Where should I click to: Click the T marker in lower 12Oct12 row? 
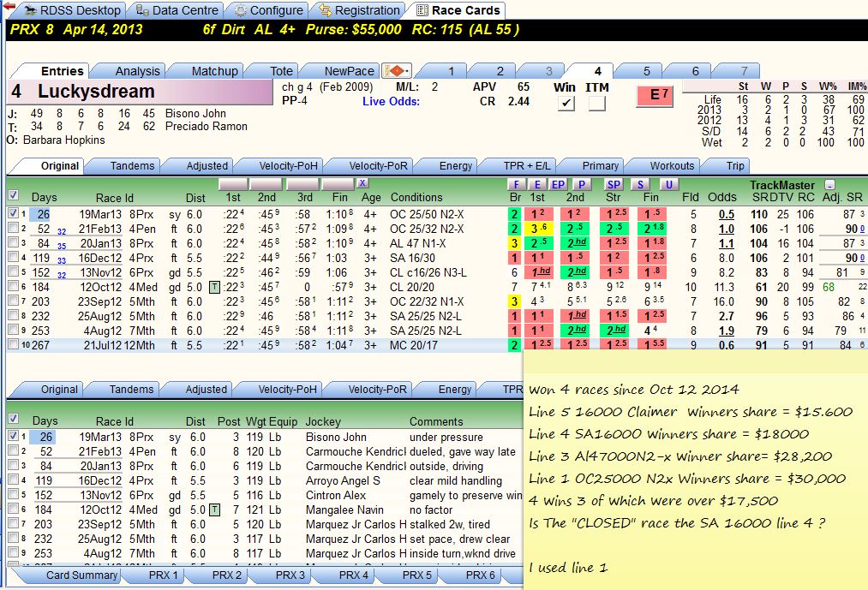point(214,510)
